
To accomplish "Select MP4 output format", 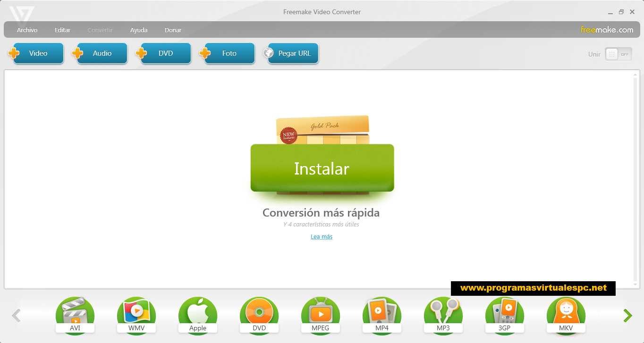I will pyautogui.click(x=382, y=315).
